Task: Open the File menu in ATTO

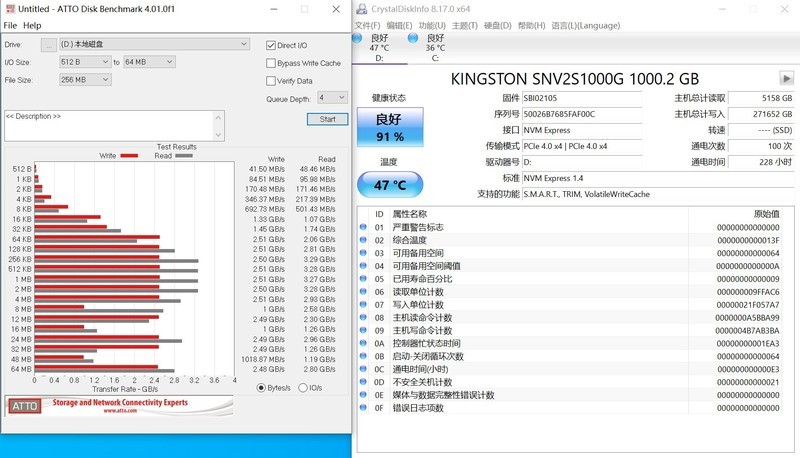Action: (x=10, y=26)
